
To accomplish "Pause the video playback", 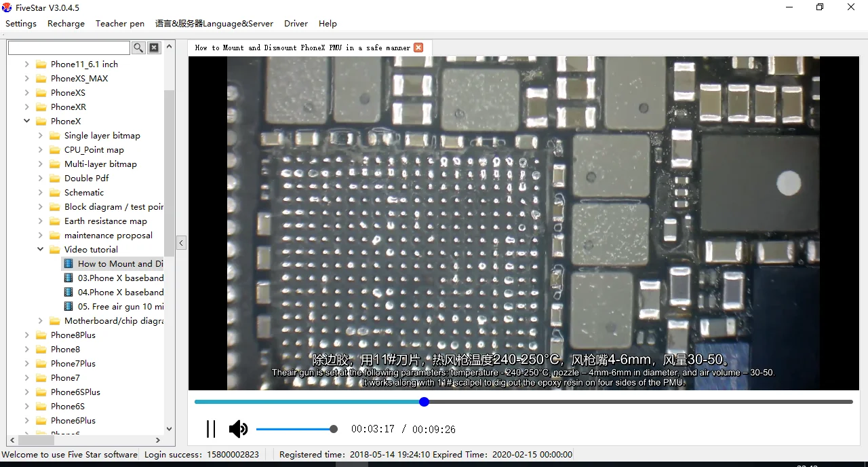I will click(211, 429).
